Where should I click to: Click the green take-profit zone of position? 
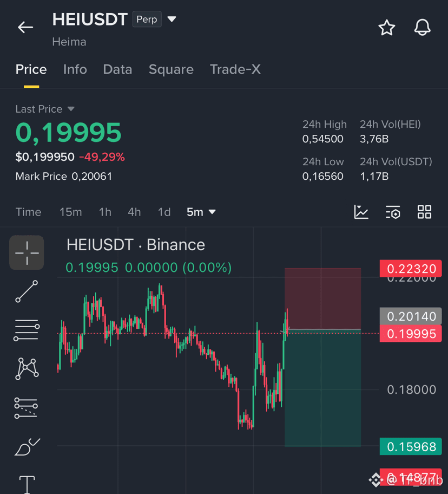coord(323,388)
